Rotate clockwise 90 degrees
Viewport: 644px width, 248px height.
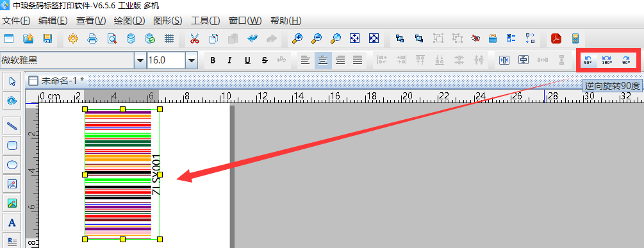point(626,60)
